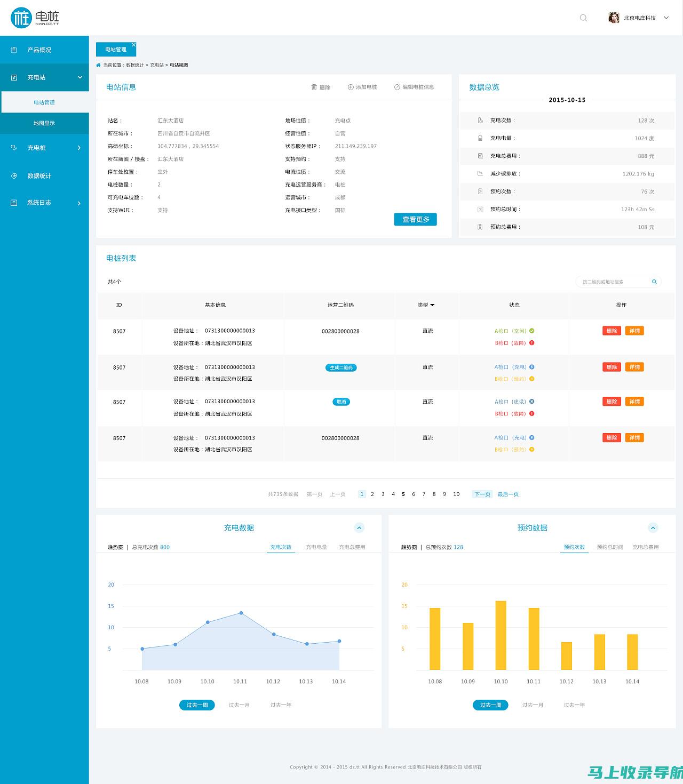Image resolution: width=683 pixels, height=784 pixels.
Task: Close the 电站管理 tab
Action: point(133,45)
